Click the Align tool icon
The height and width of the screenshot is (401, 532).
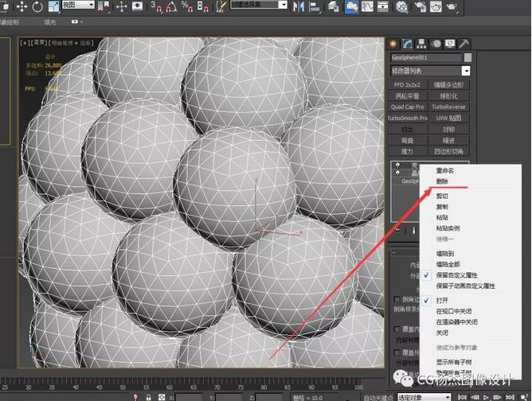[x=315, y=6]
